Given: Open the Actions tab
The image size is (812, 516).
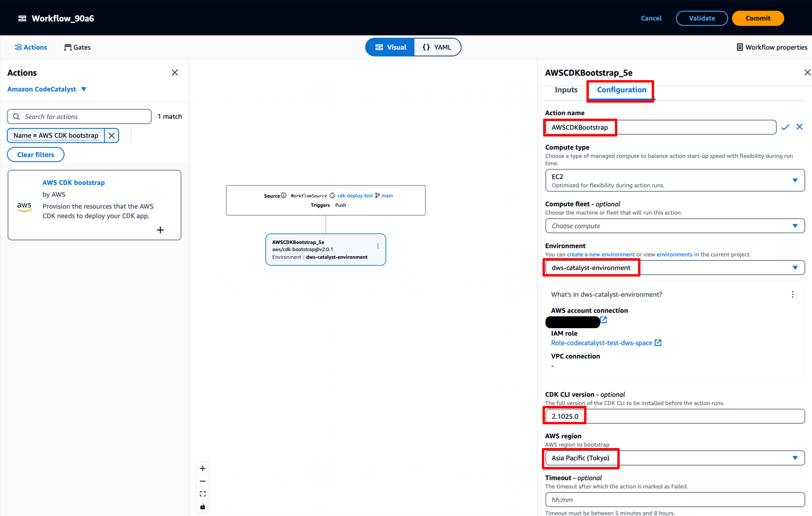Looking at the screenshot, I should coord(31,47).
